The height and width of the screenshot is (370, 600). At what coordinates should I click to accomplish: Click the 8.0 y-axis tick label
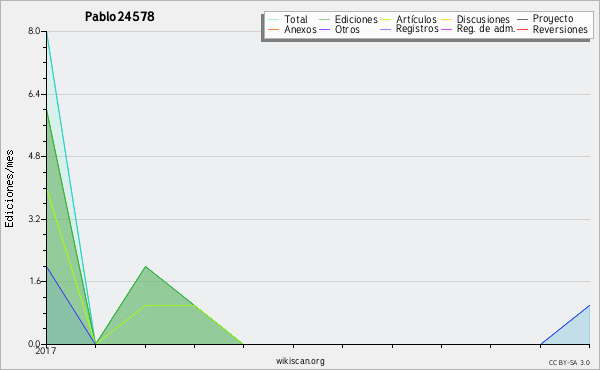point(34,31)
